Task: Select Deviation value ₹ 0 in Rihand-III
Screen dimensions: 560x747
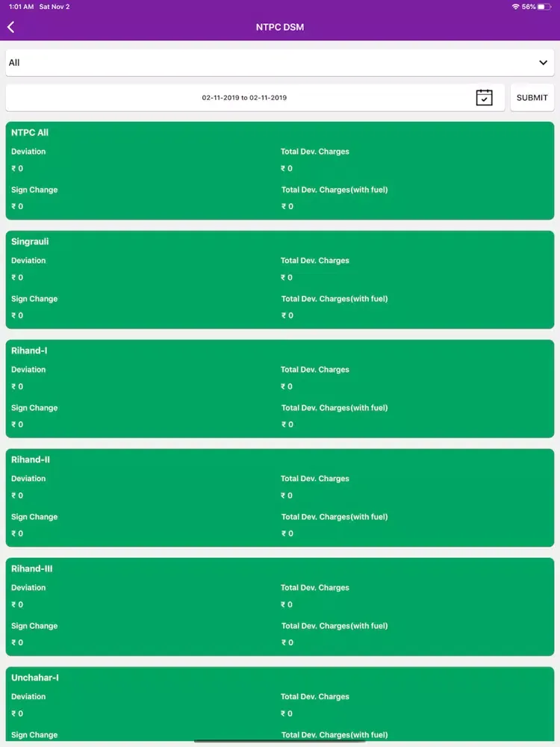Action: point(17,604)
